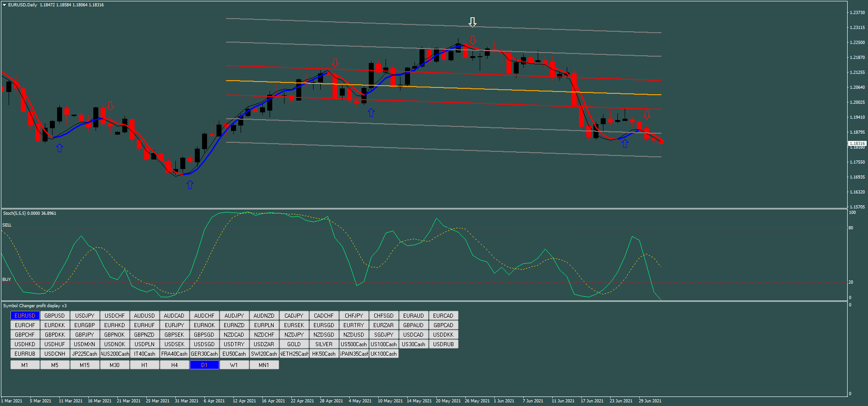Screen dimensions: 868x406
Task: Switch the chart to GOLD
Action: coord(294,344)
